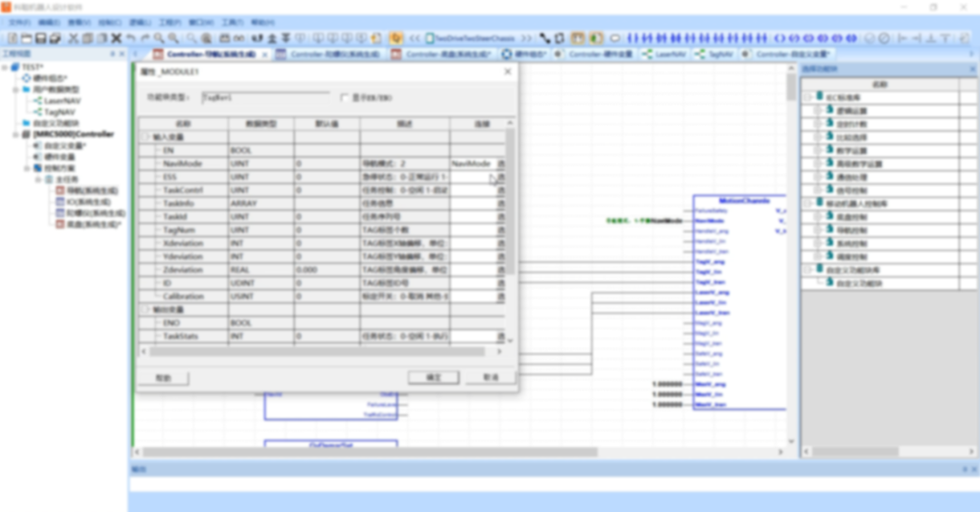This screenshot has width=980, height=512.
Task: Collapse the MRC5000 Controller tree node
Action: (15, 134)
